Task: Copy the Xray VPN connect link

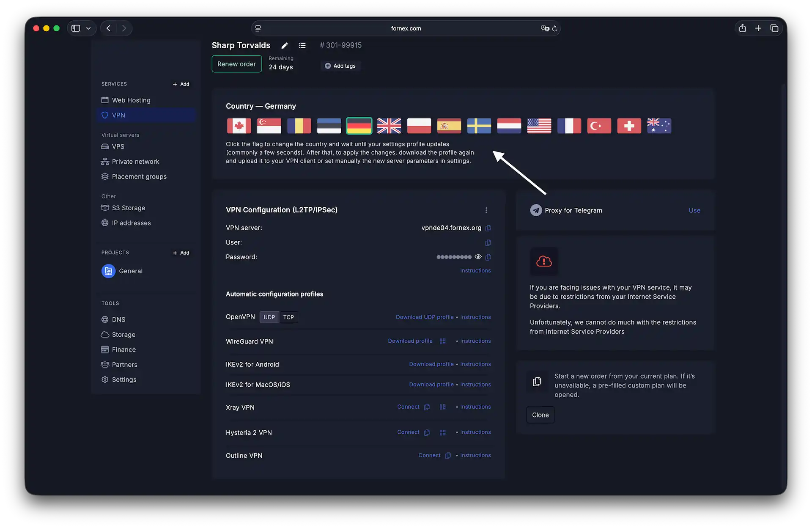Action: pos(427,407)
